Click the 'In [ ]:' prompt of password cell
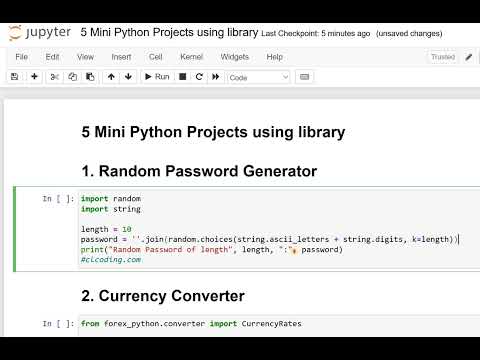This screenshot has width=480, height=360. tap(58, 199)
